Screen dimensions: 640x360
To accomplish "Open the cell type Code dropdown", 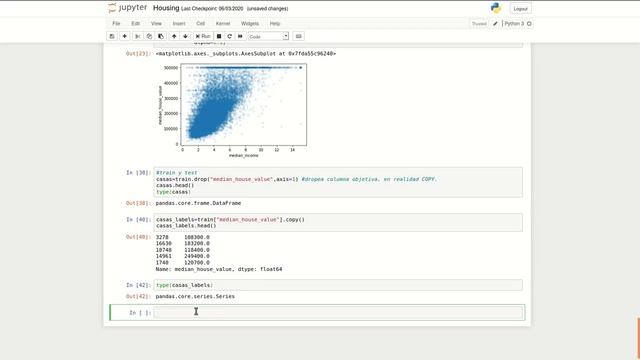I will [268, 36].
